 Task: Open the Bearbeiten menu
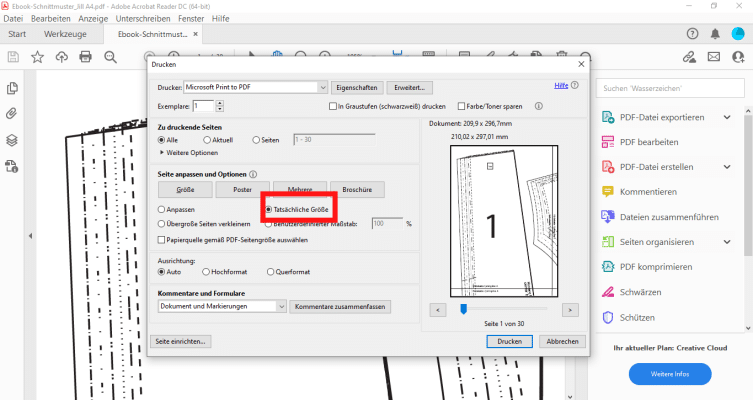point(50,18)
